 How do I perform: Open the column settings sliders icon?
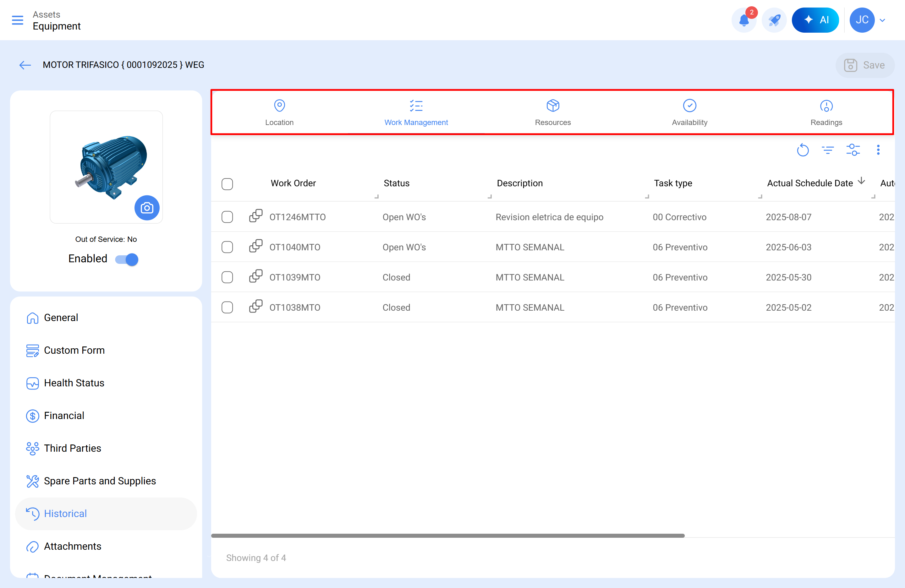[853, 150]
